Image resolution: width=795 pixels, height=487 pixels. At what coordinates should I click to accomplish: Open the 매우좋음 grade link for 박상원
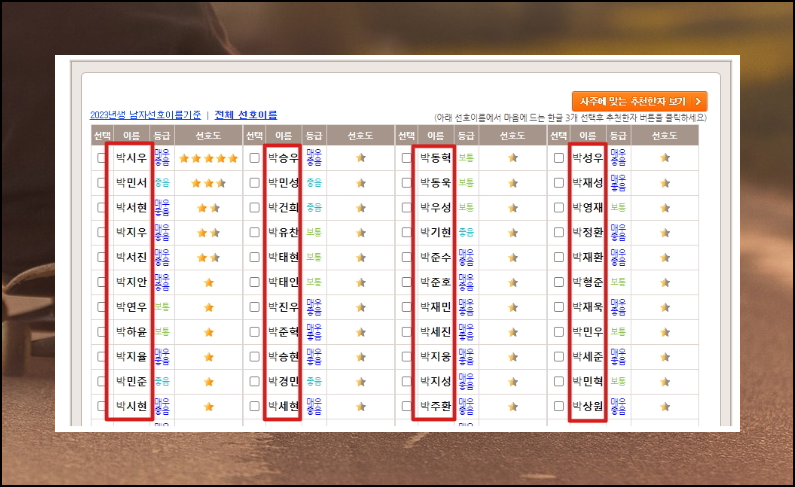[618, 406]
